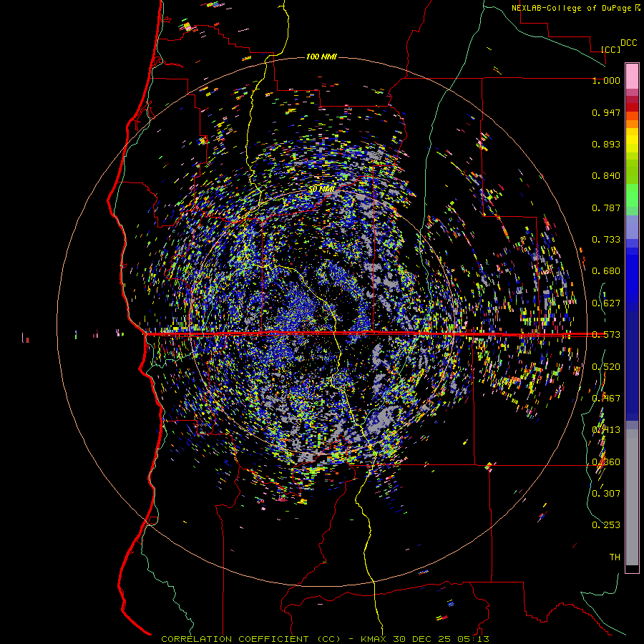Image resolution: width=644 pixels, height=644 pixels.
Task: Pick the yellow color bar segment
Action: click(x=632, y=140)
